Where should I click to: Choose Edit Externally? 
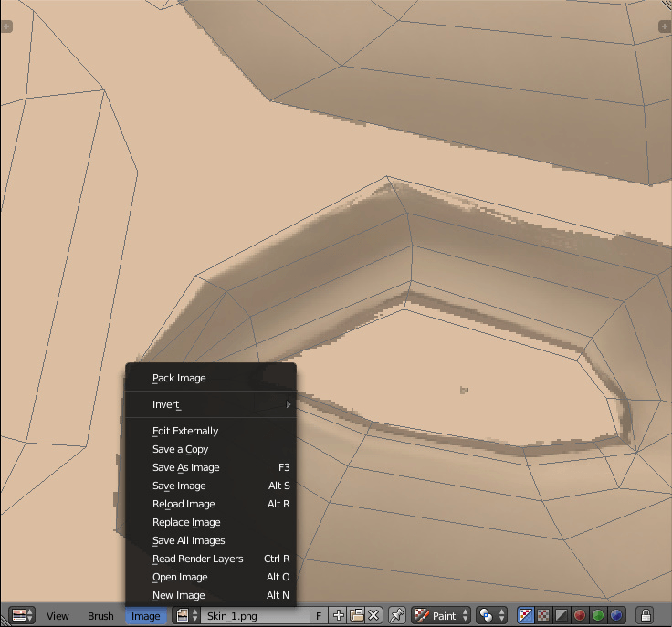click(x=185, y=431)
